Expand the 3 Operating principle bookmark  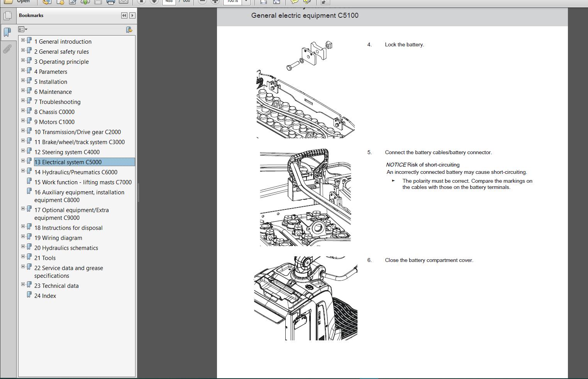point(23,60)
